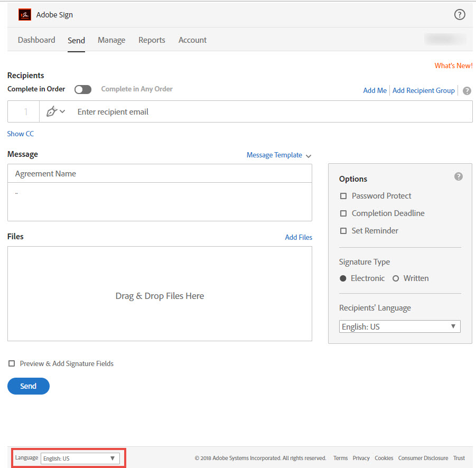Click the signer pen role icon

(x=52, y=111)
